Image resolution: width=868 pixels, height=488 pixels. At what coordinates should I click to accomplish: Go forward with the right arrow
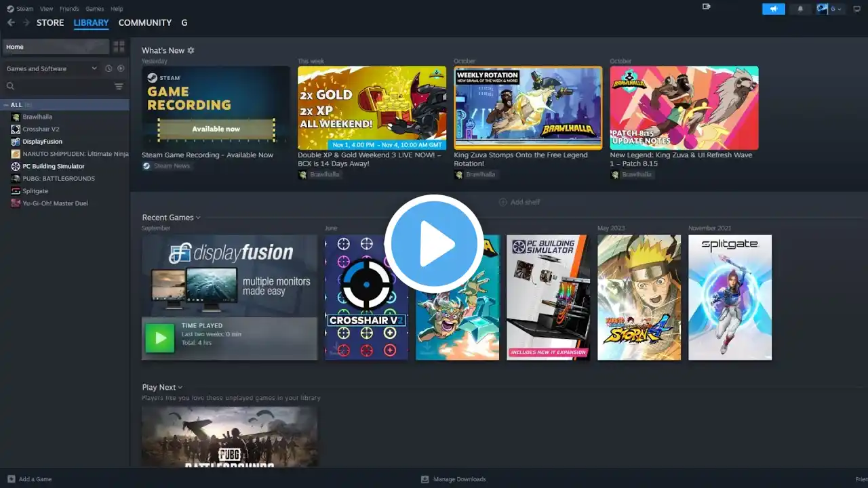(x=26, y=22)
